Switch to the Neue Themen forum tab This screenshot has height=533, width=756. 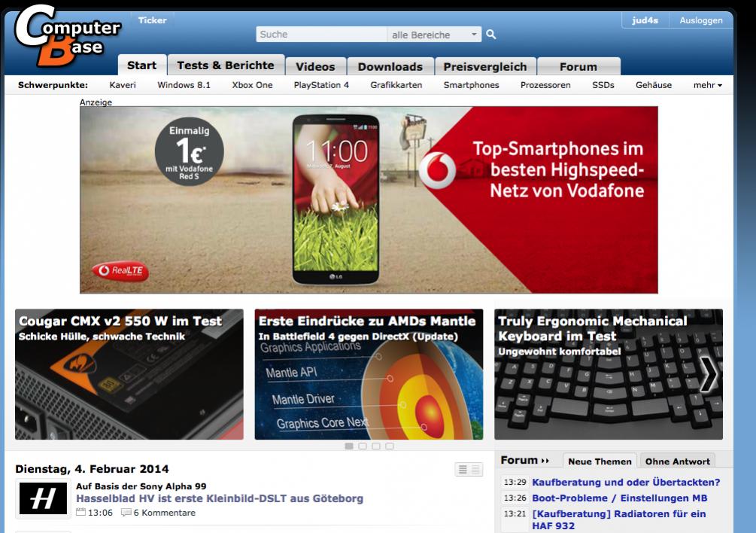(x=600, y=461)
